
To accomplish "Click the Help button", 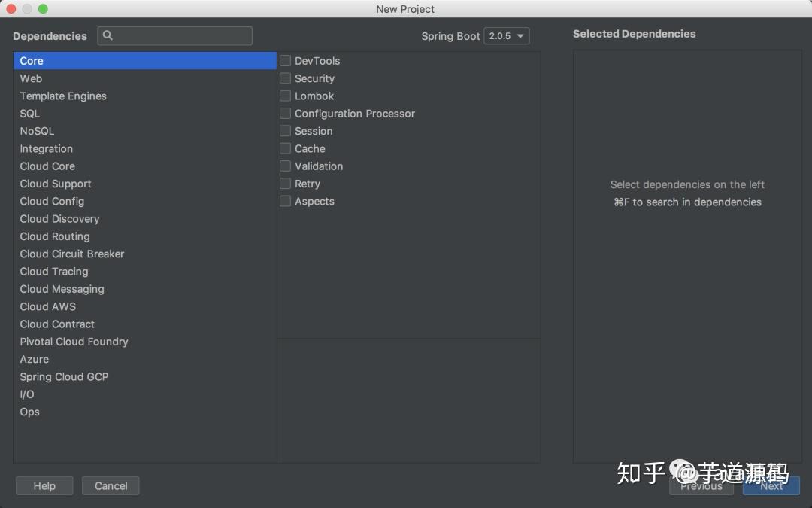I will 44,485.
